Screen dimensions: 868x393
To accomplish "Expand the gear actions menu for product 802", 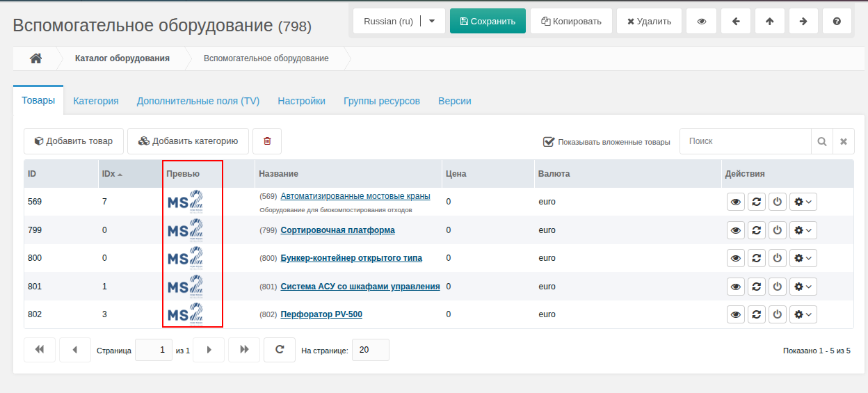I will [803, 315].
